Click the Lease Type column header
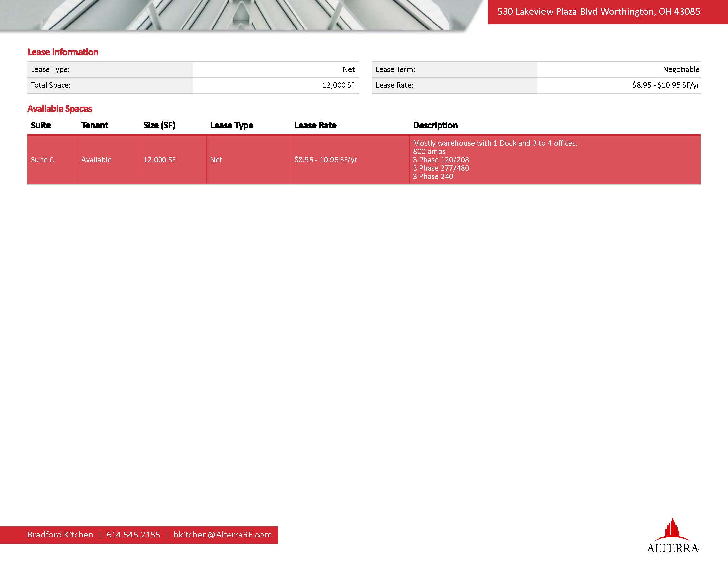Screen dimensions: 728x563 (231, 126)
